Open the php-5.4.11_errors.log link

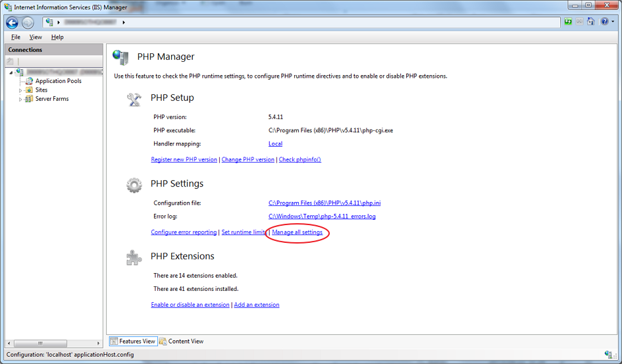pyautogui.click(x=322, y=216)
